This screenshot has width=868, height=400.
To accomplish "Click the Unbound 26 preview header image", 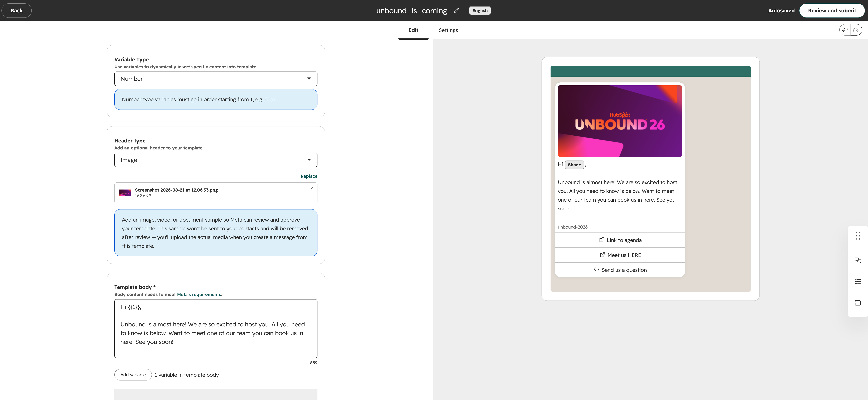I will coord(620,121).
